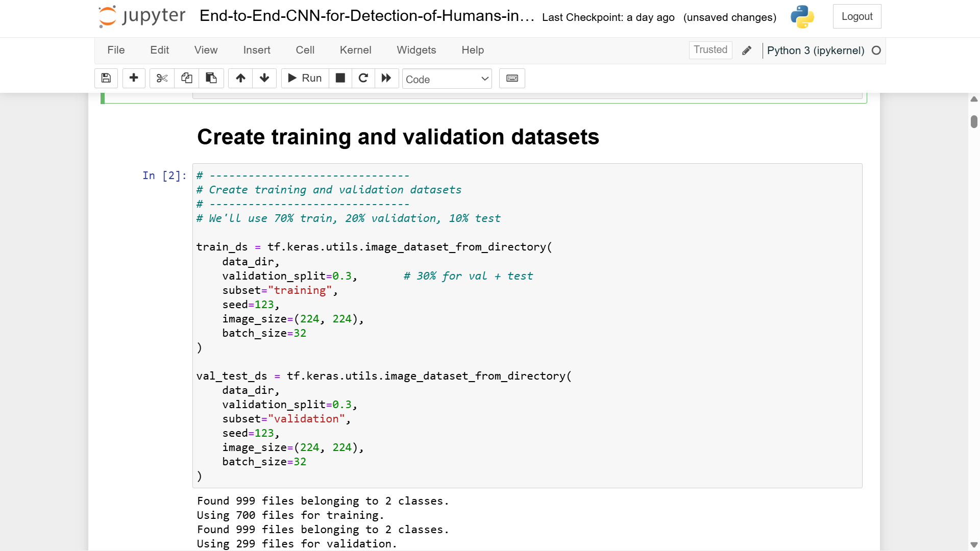Restart the kernel with the circular arrow icon
Image resolution: width=980 pixels, height=551 pixels.
pos(363,78)
